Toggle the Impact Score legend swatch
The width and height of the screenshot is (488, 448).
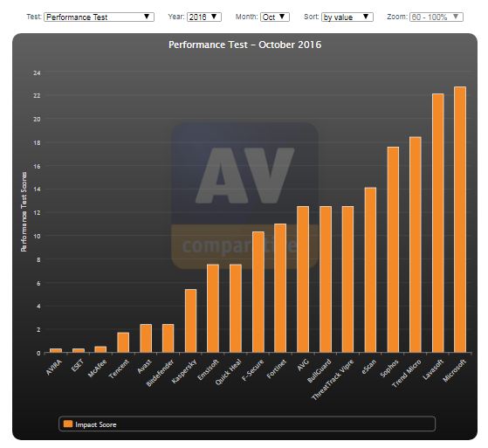tap(68, 424)
